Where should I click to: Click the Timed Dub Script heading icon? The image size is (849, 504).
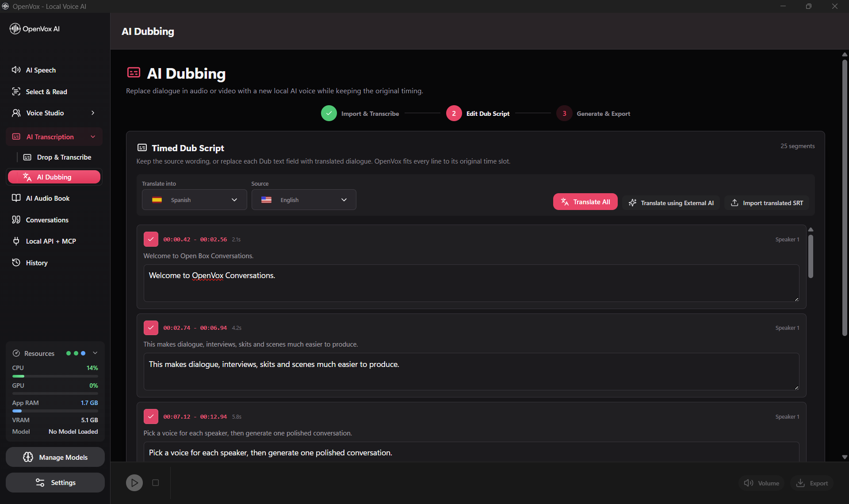[x=142, y=148]
